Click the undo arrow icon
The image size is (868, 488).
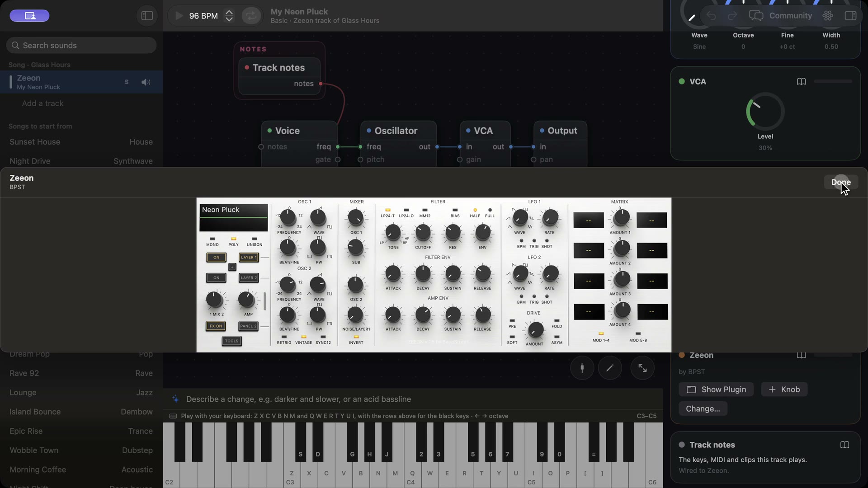pyautogui.click(x=711, y=16)
